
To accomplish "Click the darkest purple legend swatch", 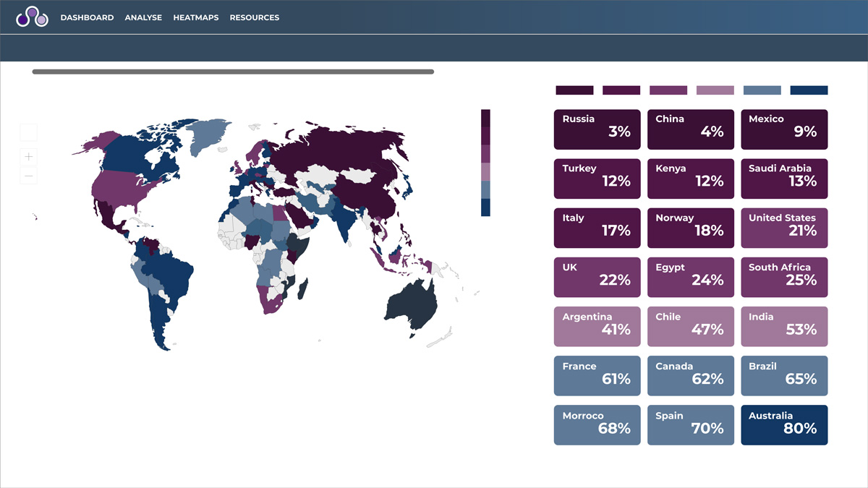I will point(574,90).
